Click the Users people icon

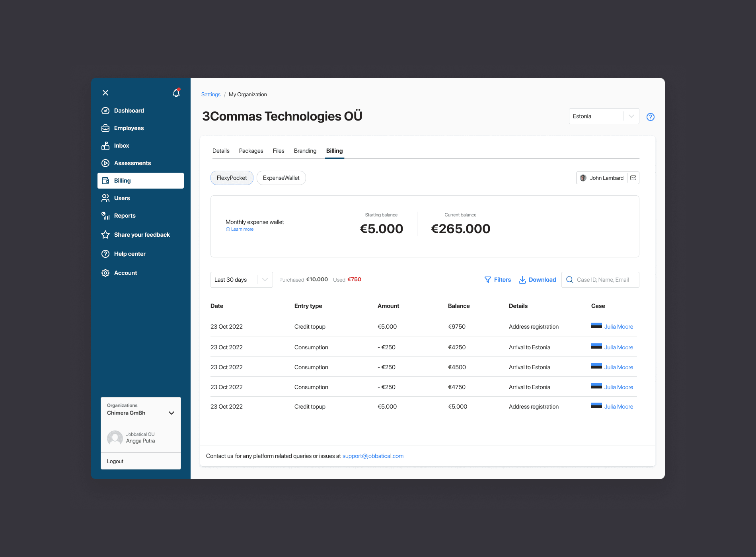click(105, 198)
